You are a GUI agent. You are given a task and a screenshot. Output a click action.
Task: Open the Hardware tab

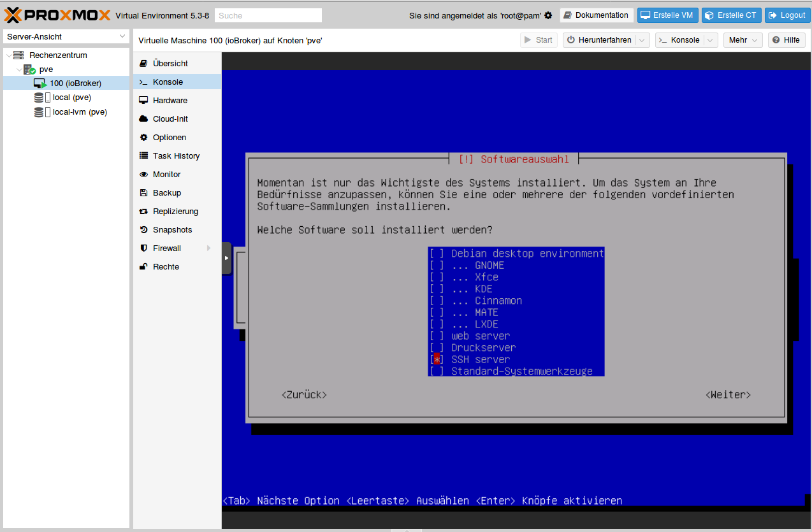pos(177,101)
